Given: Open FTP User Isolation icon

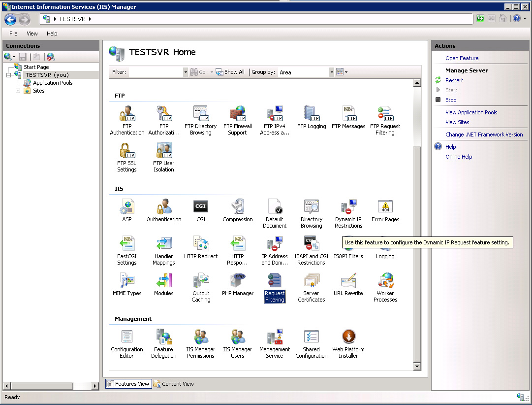Looking at the screenshot, I should click(164, 157).
